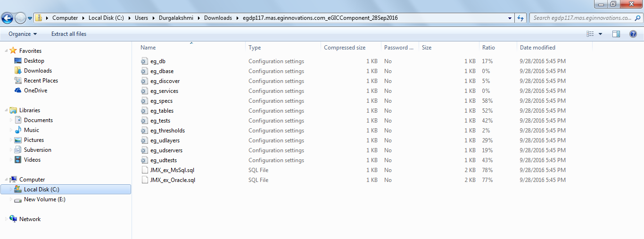644x239 pixels.
Task: Click the address bar folder icon
Action: [39, 18]
